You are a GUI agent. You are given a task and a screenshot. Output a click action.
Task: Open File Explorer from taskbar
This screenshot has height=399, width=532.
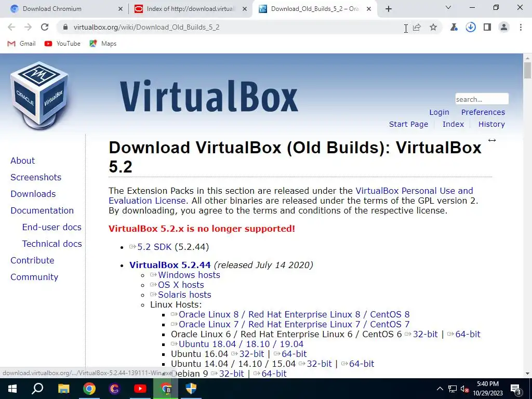pos(63,389)
